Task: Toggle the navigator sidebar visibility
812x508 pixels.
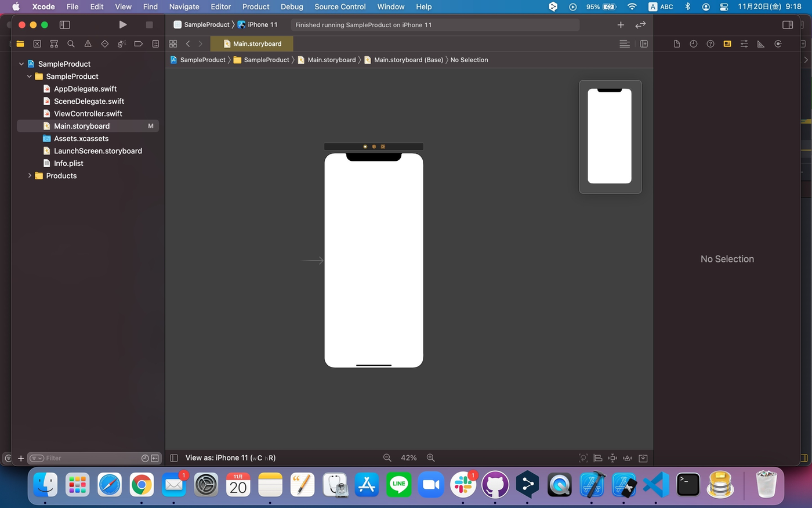Action: coord(65,24)
